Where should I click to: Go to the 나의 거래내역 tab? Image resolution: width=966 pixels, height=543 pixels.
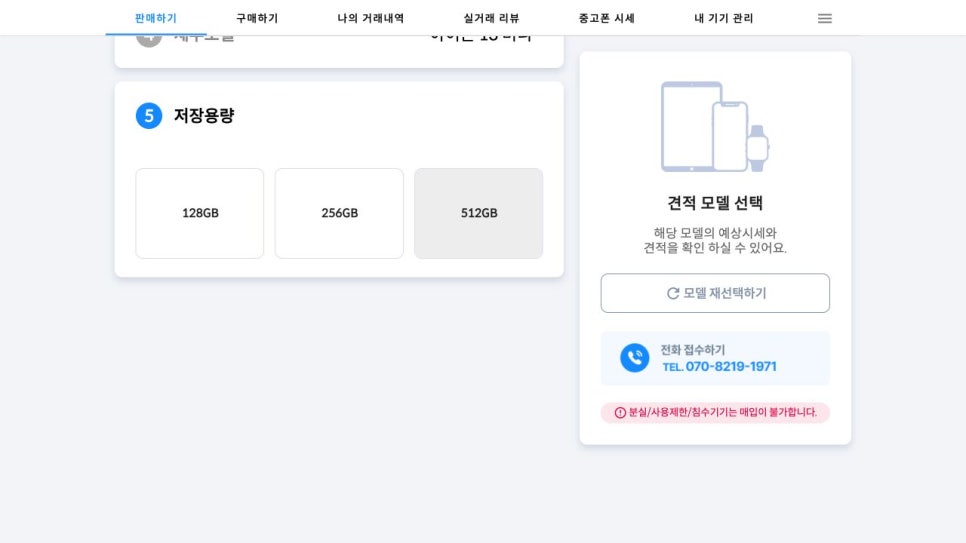(370, 18)
